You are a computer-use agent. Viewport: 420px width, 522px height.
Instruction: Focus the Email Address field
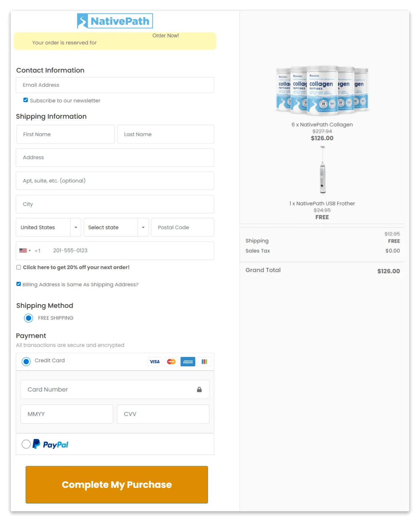click(x=115, y=85)
